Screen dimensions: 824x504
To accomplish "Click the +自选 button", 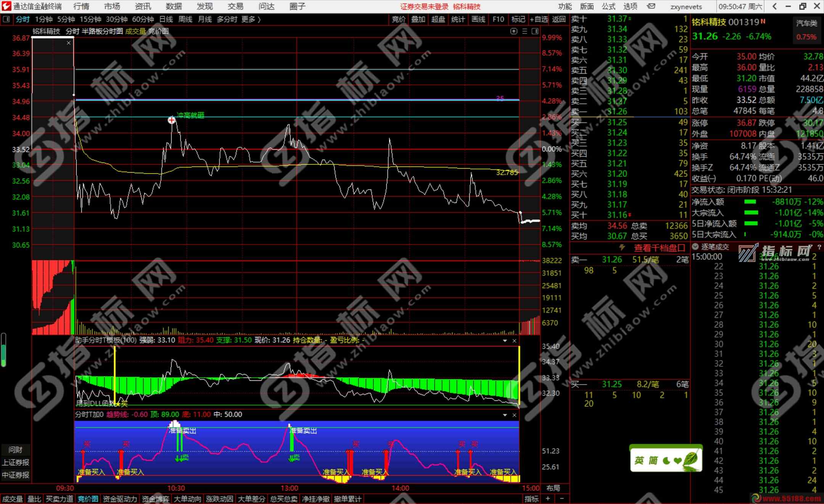I will (539, 19).
